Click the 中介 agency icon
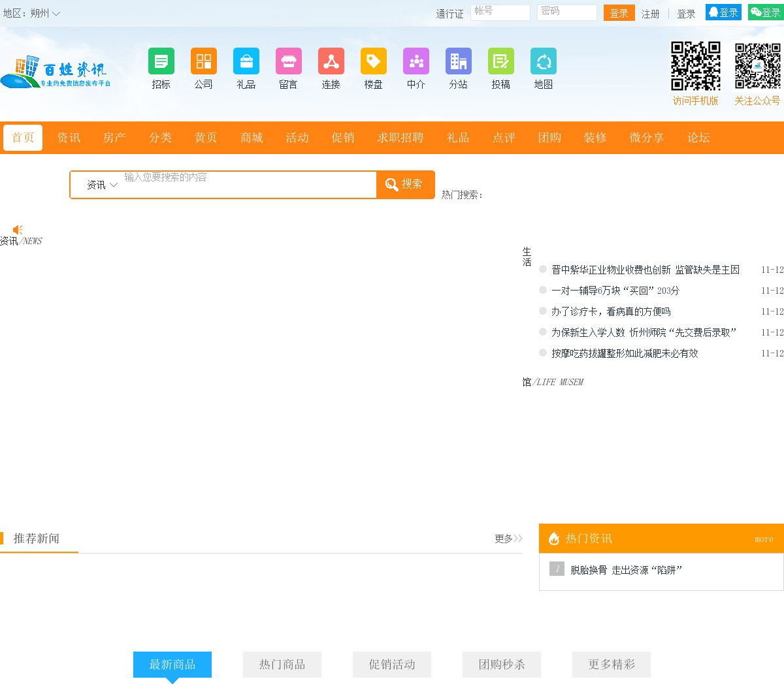 pos(416,61)
